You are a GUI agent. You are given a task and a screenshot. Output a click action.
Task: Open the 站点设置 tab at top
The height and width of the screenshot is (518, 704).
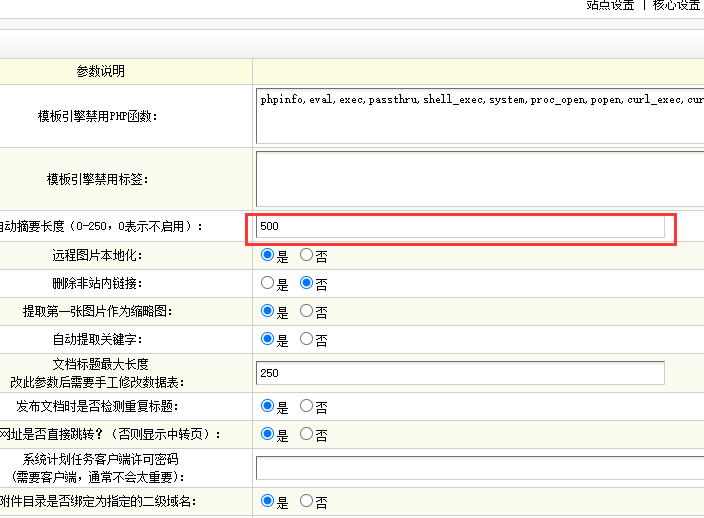pos(610,5)
